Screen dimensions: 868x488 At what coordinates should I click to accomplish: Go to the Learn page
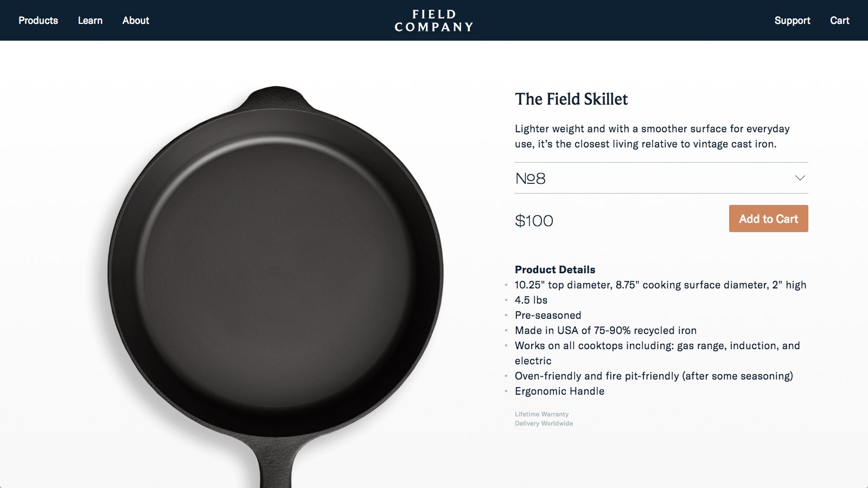pyautogui.click(x=90, y=21)
